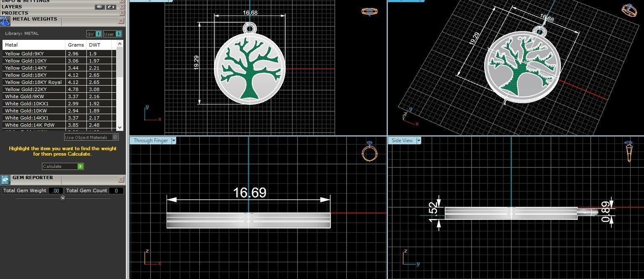Click the Total Gem Count value field
Screen dimensions: 644x279
pos(116,190)
